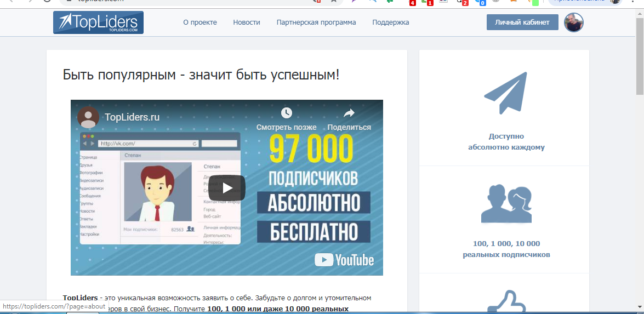Click the bold text 100, 1 000 или даже 10 000

pyautogui.click(x=278, y=309)
